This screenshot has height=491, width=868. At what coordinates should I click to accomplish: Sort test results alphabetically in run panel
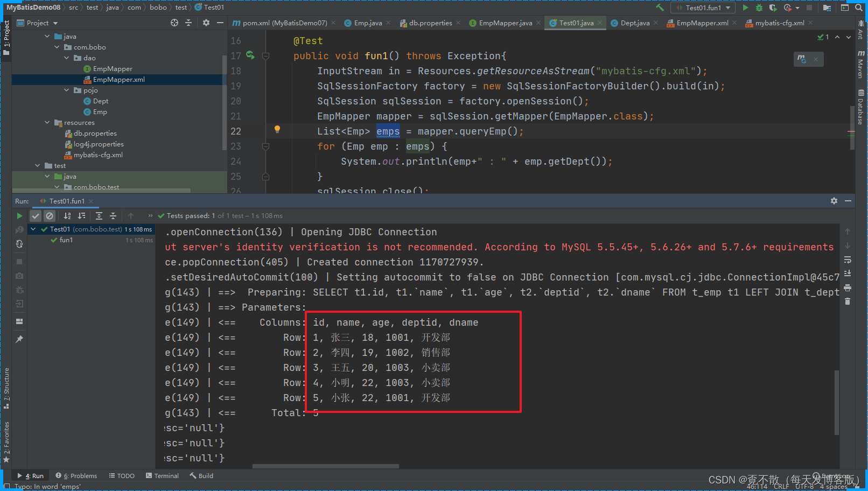67,215
